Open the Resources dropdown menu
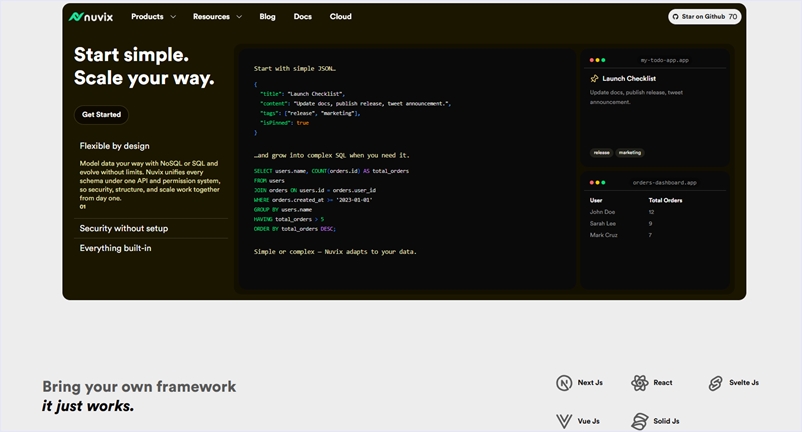Viewport: 802px width, 432px height. pos(217,17)
